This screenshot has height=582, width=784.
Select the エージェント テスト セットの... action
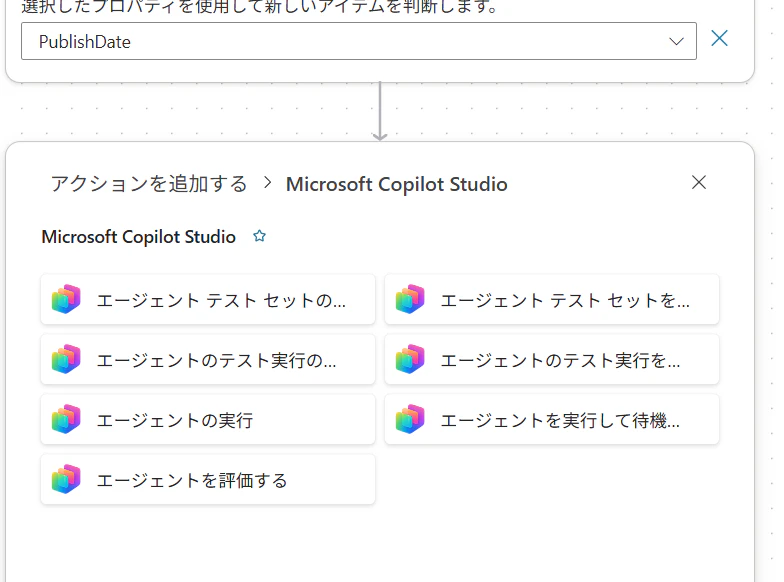[x=208, y=300]
